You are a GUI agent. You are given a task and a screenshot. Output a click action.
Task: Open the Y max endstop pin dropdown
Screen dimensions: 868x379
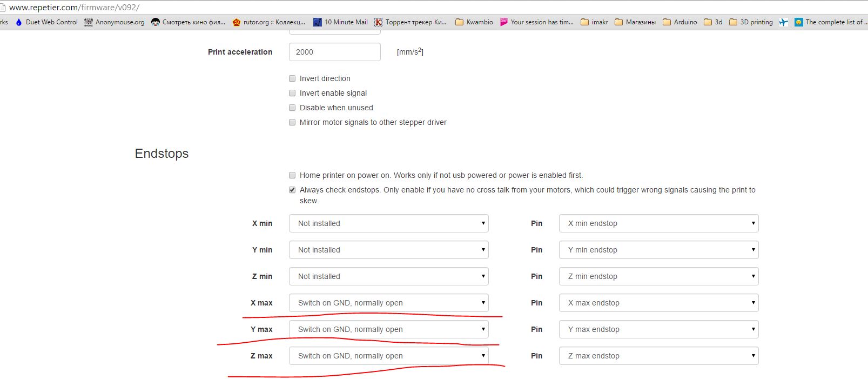(x=658, y=329)
